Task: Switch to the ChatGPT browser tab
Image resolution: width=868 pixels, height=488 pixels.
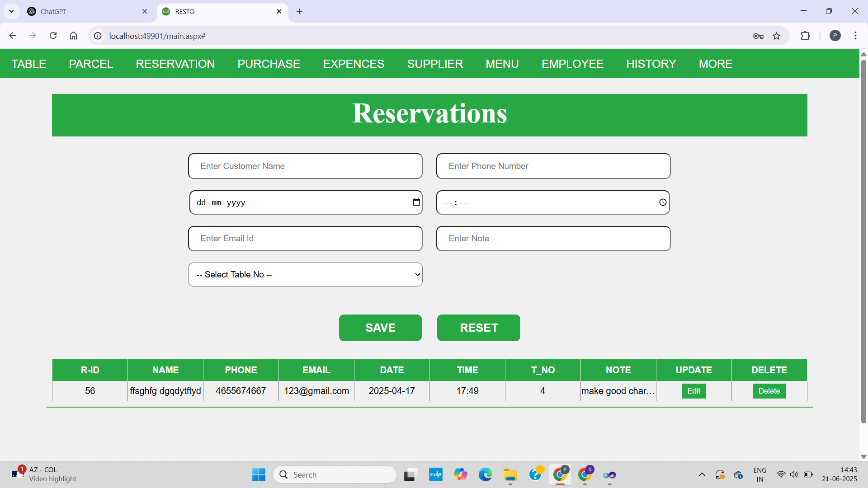Action: click(88, 11)
